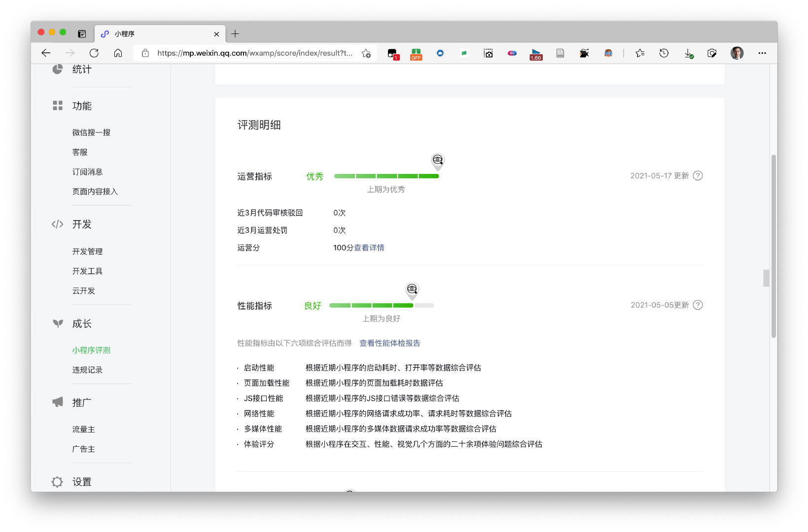Go to 云开发
The width and height of the screenshot is (808, 532).
[x=84, y=291]
